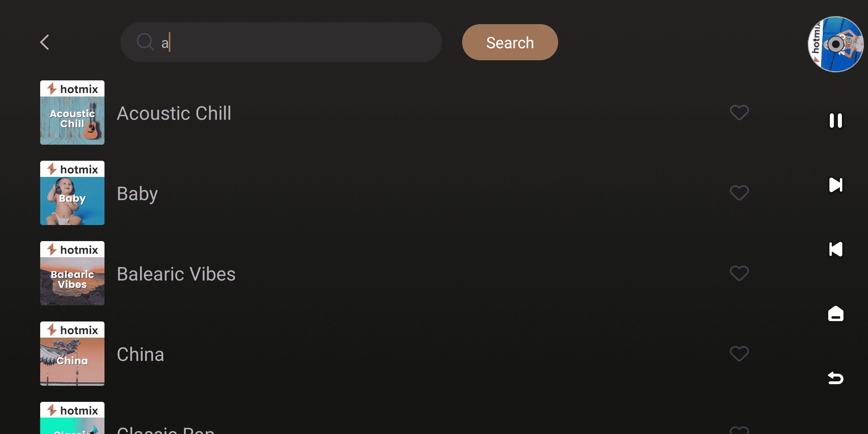Open the China station thumbnail
This screenshot has height=434, width=868.
[72, 354]
